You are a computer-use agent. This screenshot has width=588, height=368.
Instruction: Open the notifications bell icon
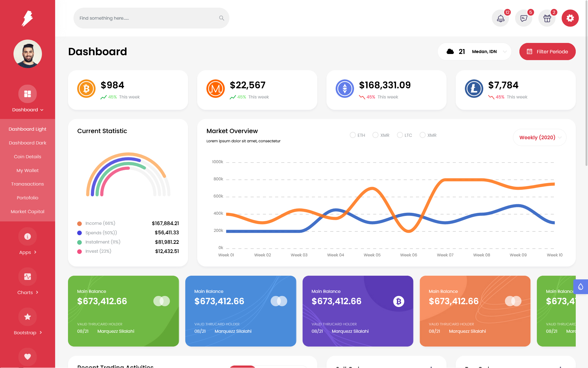pyautogui.click(x=500, y=18)
